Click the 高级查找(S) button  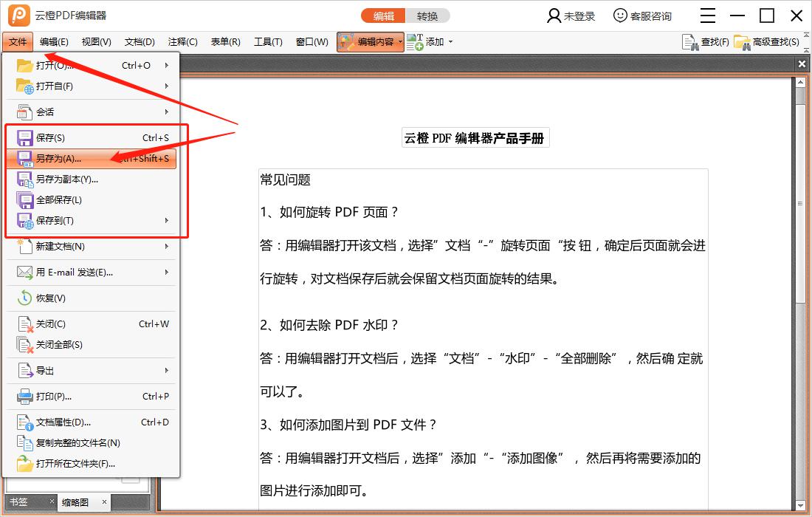767,42
